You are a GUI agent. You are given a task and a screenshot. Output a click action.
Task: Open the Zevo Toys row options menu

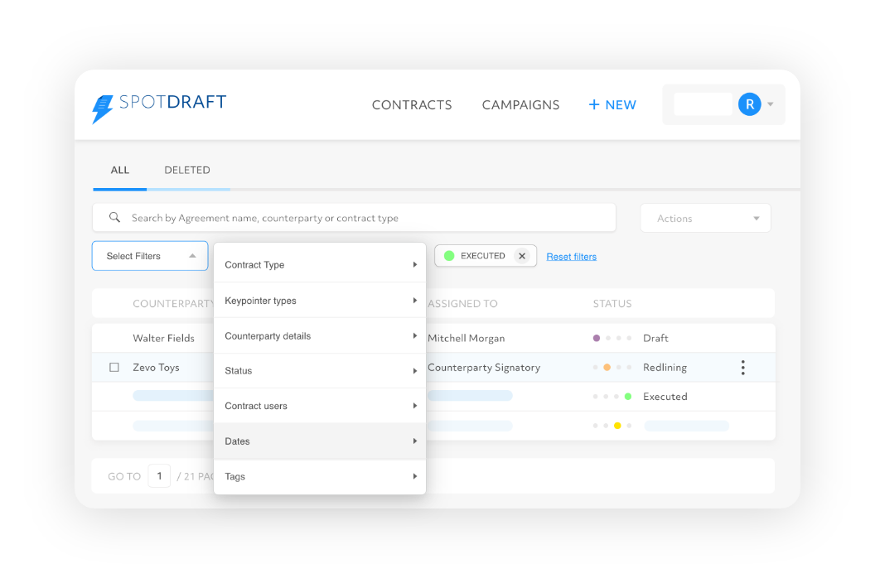(x=742, y=368)
